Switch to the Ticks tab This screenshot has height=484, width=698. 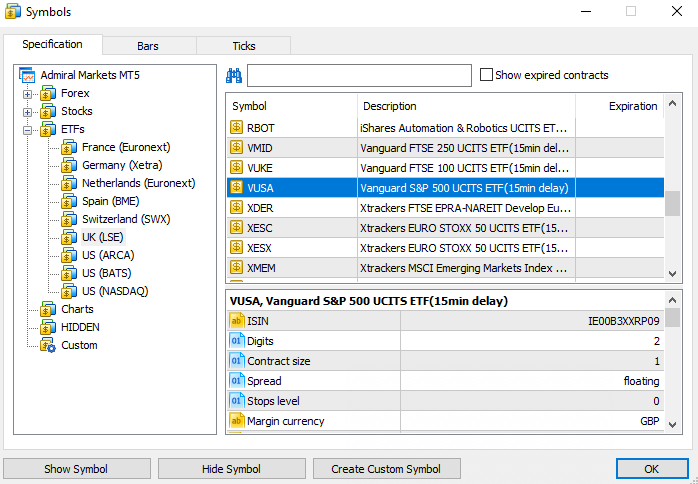tap(243, 46)
